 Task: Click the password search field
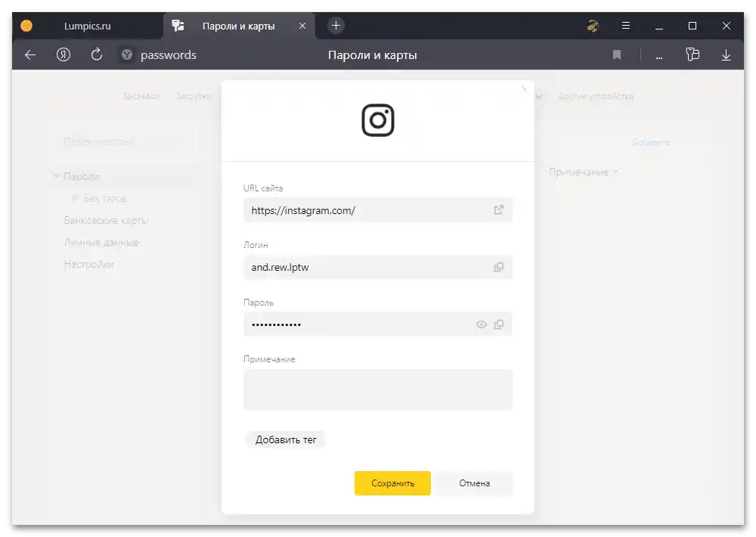click(123, 142)
